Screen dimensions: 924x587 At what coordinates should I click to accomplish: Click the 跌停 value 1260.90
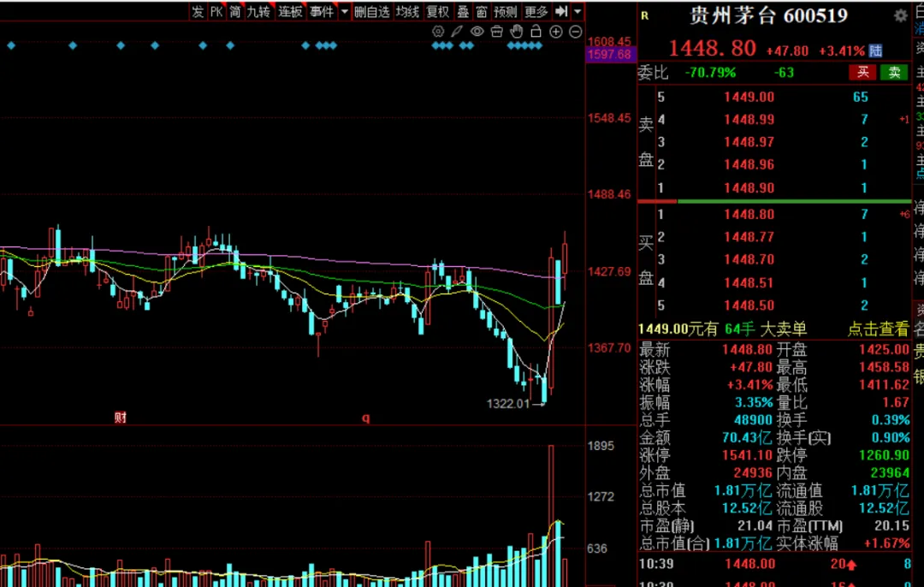[x=883, y=455]
